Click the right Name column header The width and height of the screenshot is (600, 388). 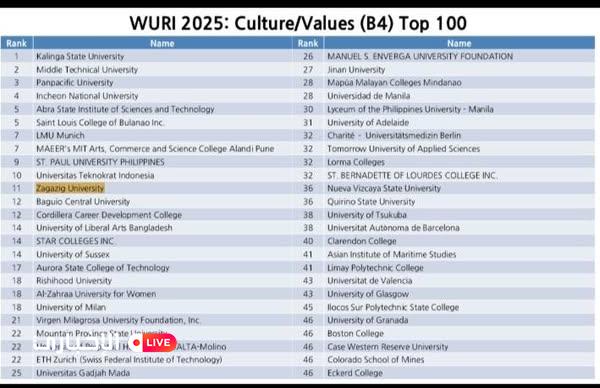(459, 43)
